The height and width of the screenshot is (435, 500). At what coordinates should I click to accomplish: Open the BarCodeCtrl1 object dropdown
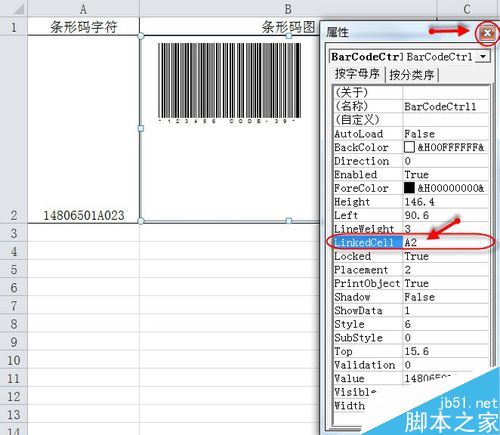(x=483, y=57)
